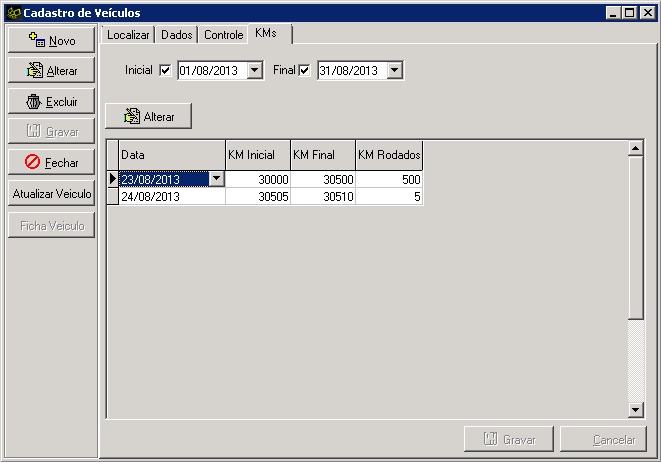Open the Final date dropdown calendar
Image resolution: width=661 pixels, height=462 pixels.
tap(394, 71)
